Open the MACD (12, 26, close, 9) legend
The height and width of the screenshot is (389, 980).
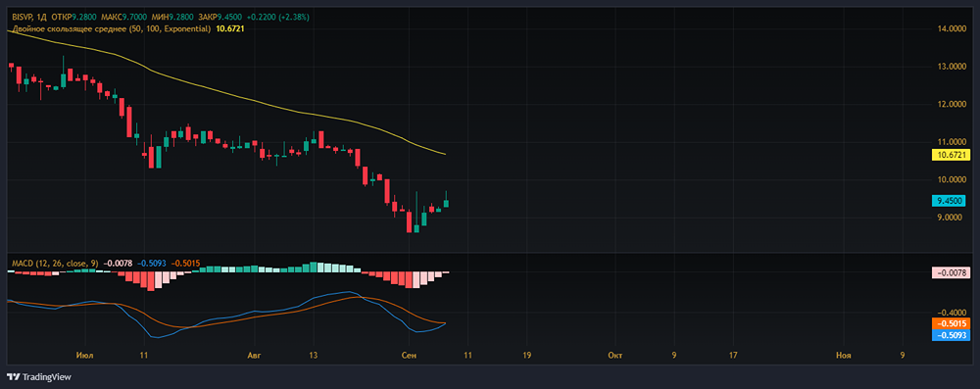pos(54,264)
